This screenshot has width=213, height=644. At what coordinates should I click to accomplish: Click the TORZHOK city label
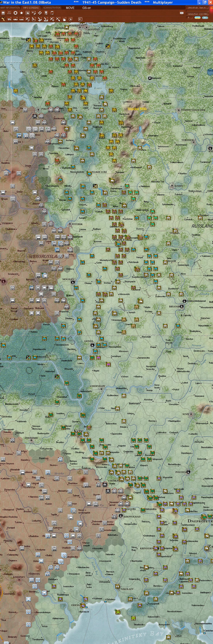188,140
